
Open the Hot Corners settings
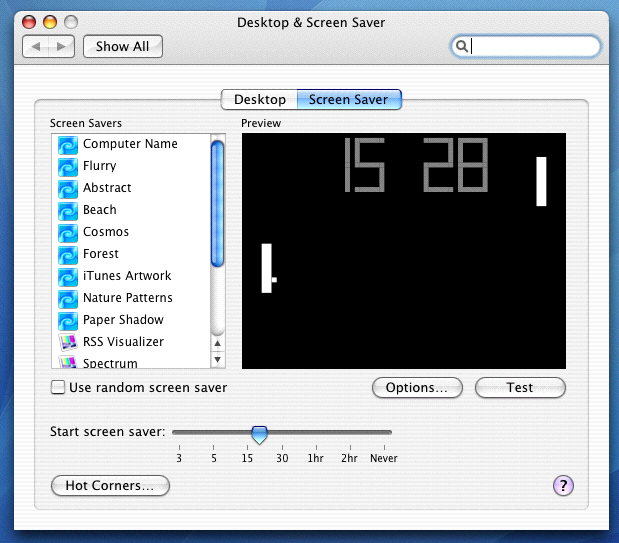(110, 485)
